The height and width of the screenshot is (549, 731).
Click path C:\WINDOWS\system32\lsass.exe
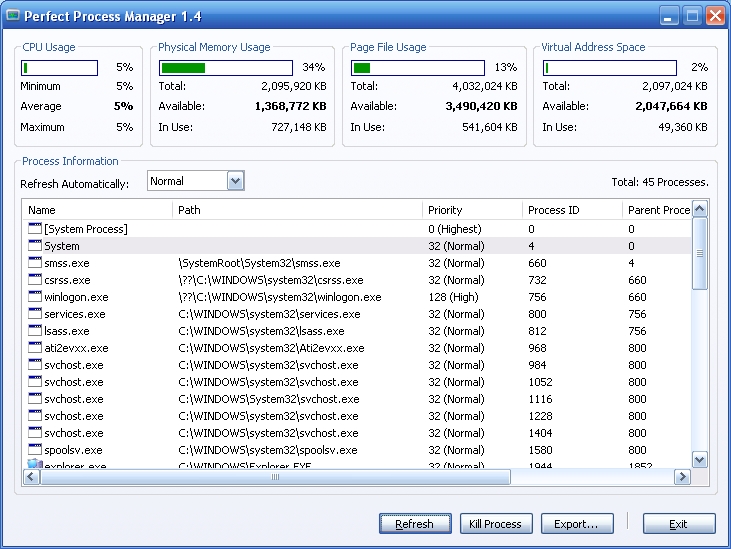click(x=261, y=331)
